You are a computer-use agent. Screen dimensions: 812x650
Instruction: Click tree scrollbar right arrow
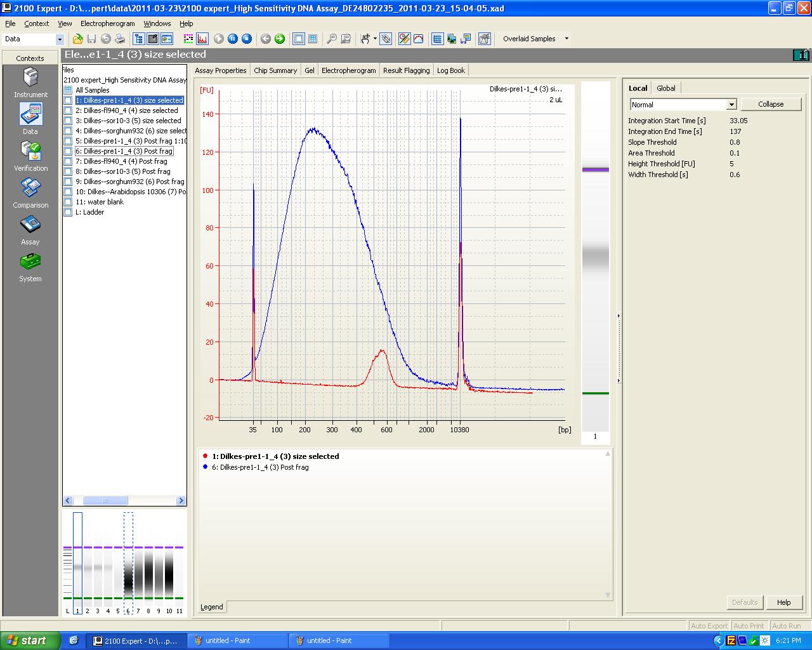pyautogui.click(x=181, y=501)
